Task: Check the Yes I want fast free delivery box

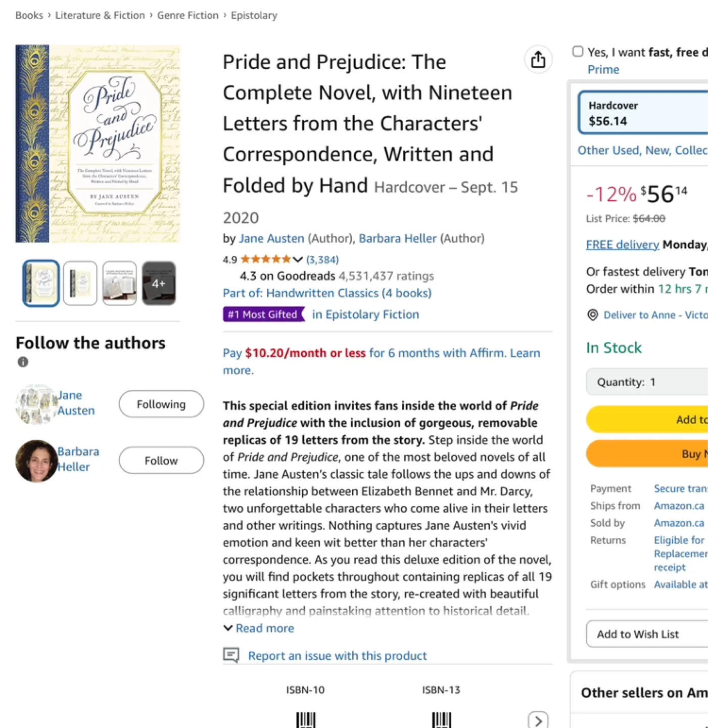Action: click(578, 51)
